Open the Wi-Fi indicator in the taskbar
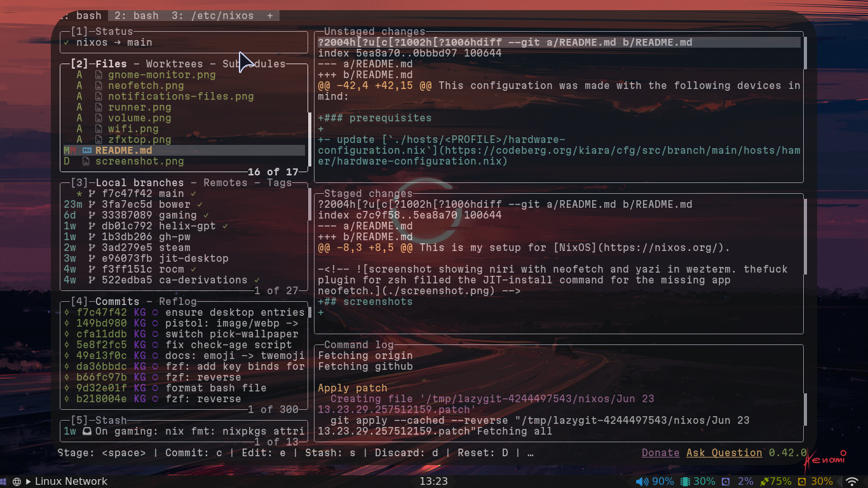The image size is (868, 488). point(853,482)
